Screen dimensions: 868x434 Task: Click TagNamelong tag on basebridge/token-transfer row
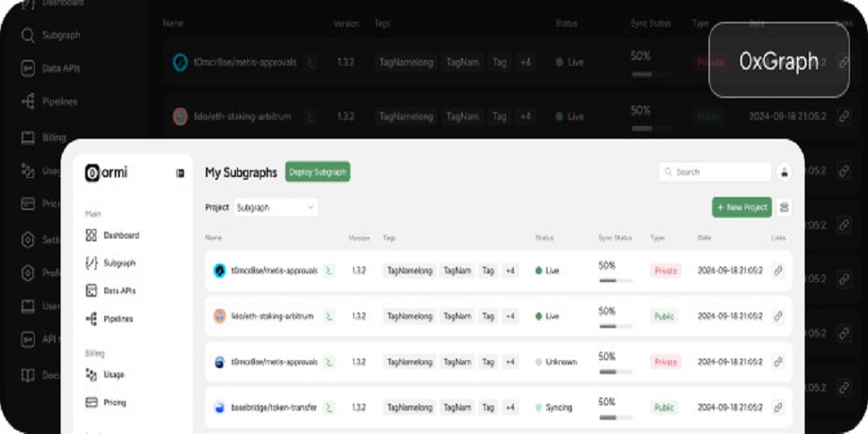click(x=410, y=407)
